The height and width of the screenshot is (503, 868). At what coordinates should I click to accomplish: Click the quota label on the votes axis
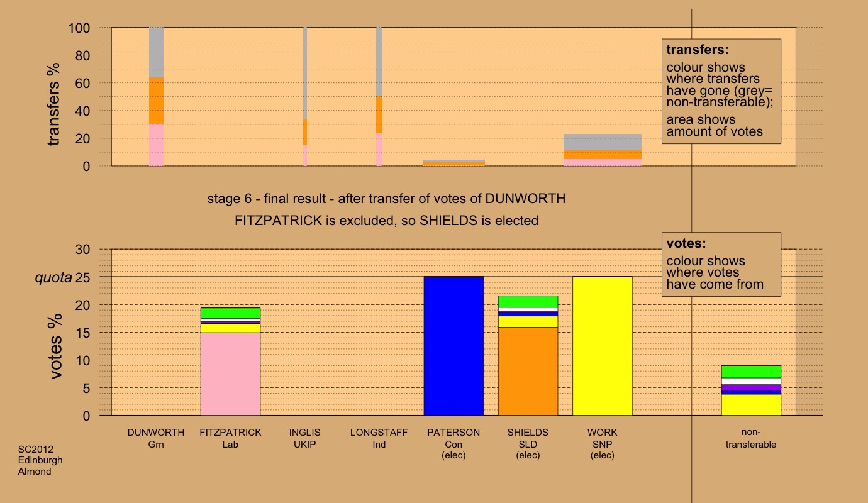(x=53, y=277)
